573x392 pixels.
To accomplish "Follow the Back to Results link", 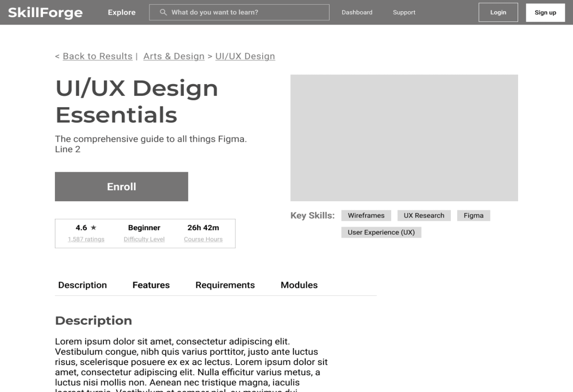I will (x=97, y=56).
